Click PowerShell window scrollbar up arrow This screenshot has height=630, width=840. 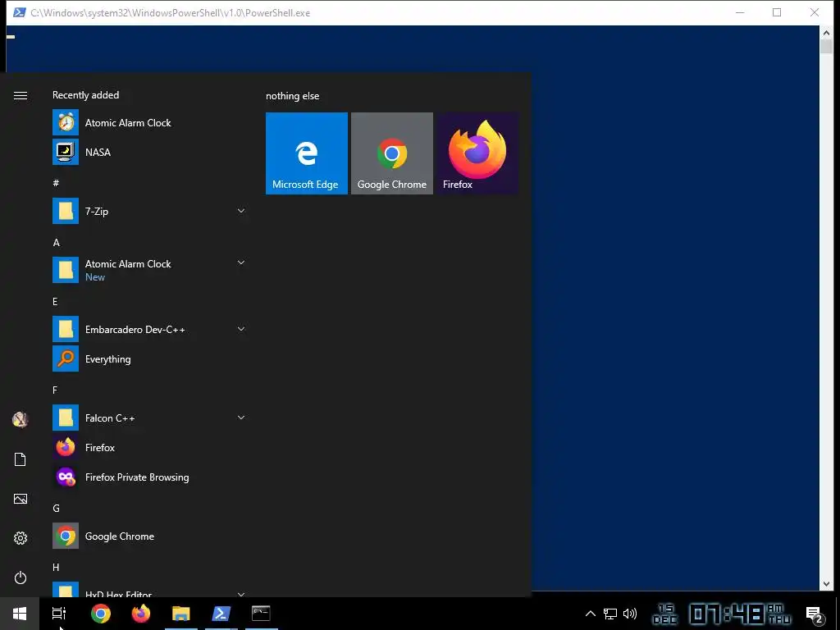pos(825,33)
